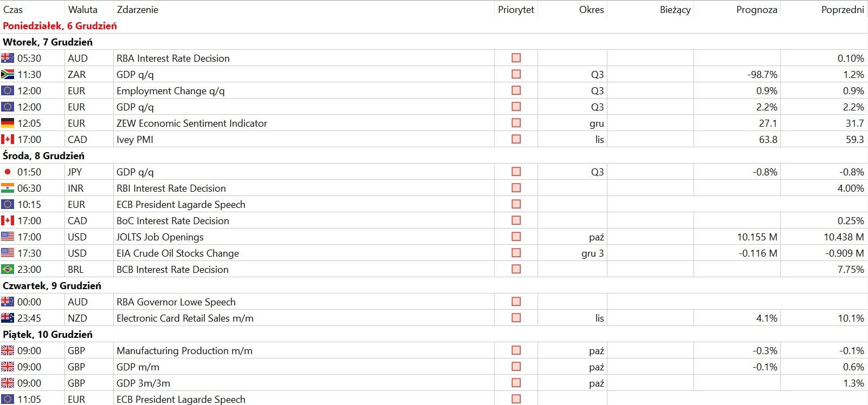Image resolution: width=868 pixels, height=405 pixels.
Task: Click the German flag on the ZEW row
Action: click(x=8, y=123)
